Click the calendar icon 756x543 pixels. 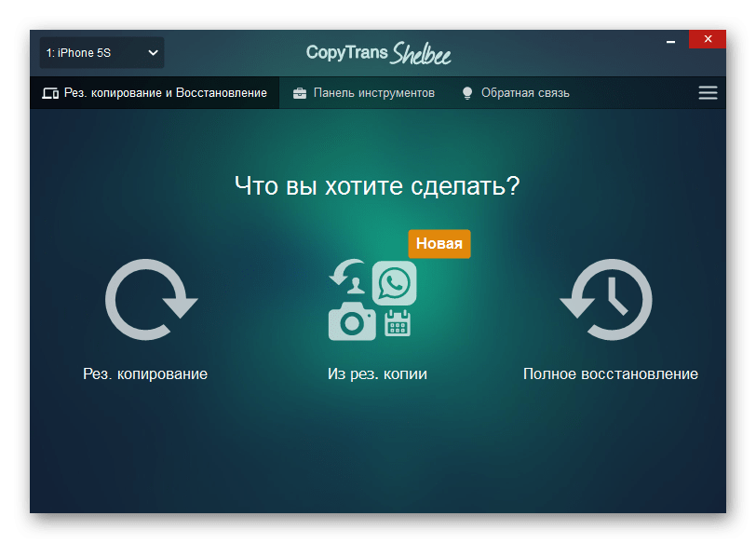click(x=398, y=323)
